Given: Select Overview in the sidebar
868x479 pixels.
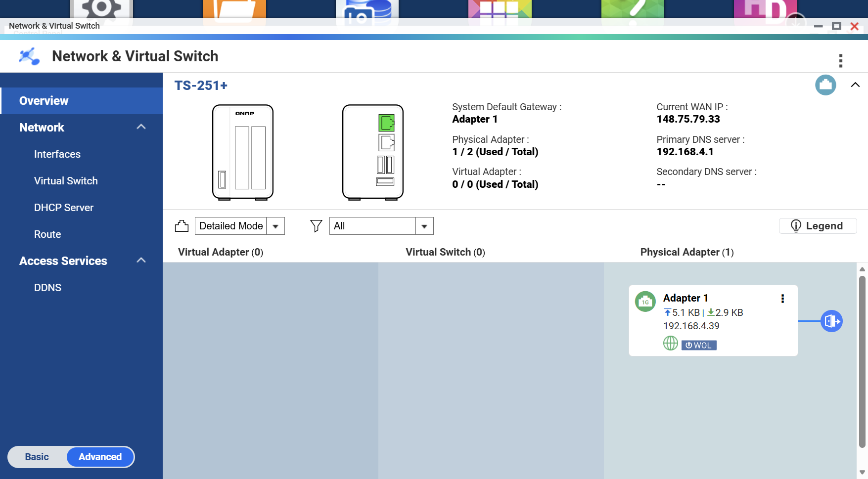Looking at the screenshot, I should (82, 101).
